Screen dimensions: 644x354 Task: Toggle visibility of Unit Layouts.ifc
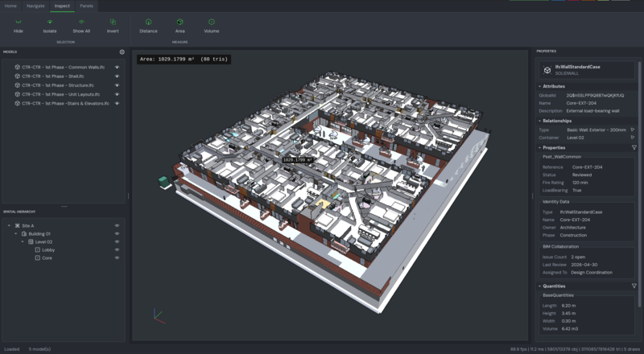point(117,94)
